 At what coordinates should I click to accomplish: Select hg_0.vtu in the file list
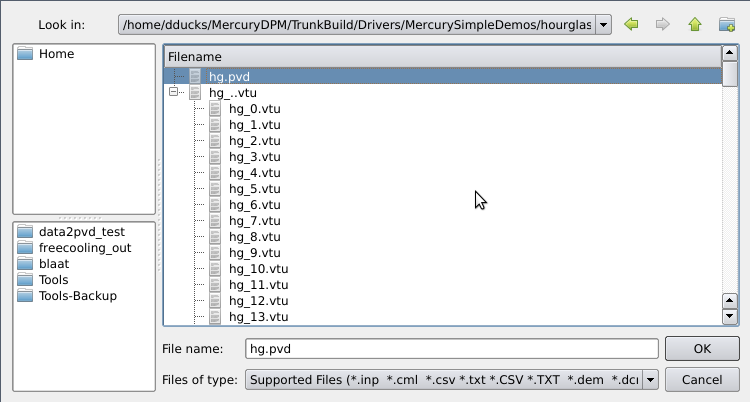(x=254, y=109)
